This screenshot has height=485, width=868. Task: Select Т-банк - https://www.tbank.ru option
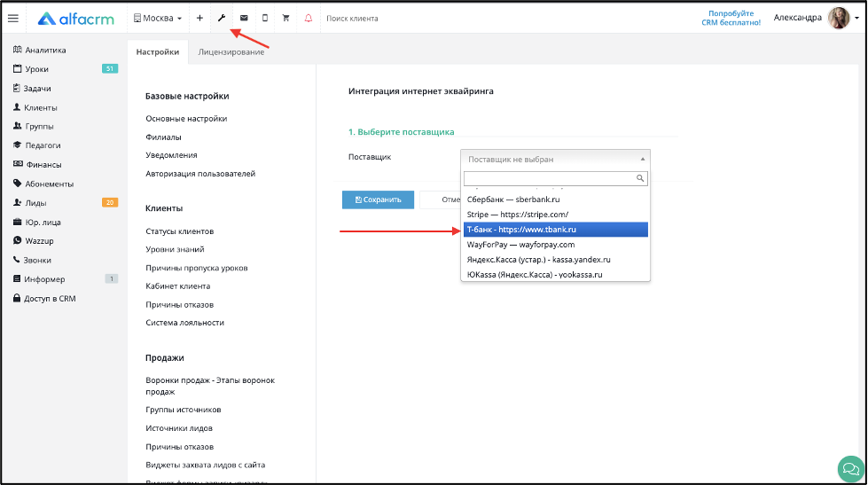click(556, 230)
